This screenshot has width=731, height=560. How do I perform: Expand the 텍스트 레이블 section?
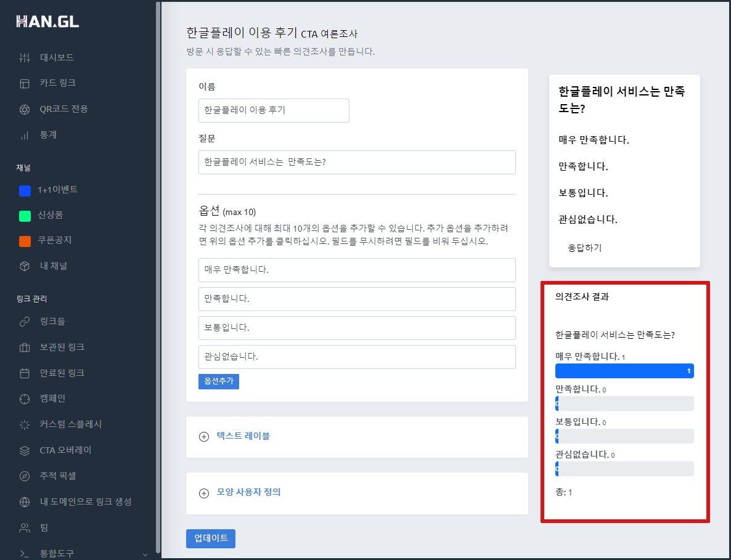tap(243, 436)
